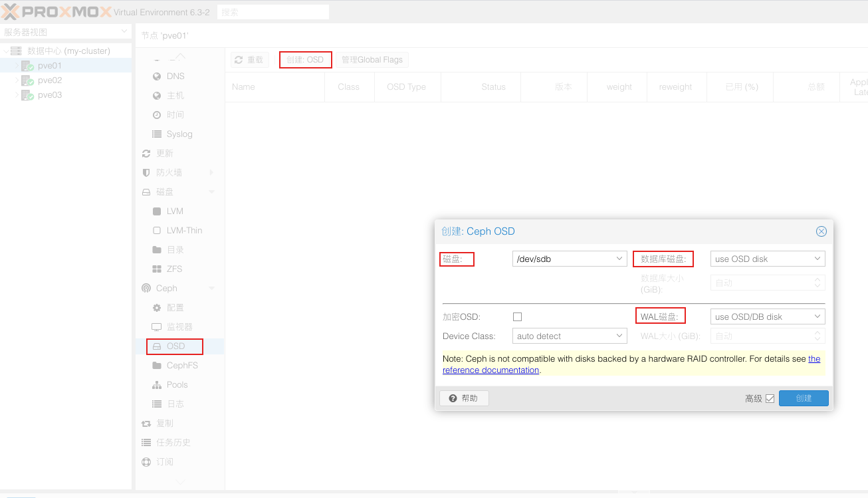This screenshot has height=498, width=868.
Task: Click the LVM-Thin outline square icon
Action: 157,231
